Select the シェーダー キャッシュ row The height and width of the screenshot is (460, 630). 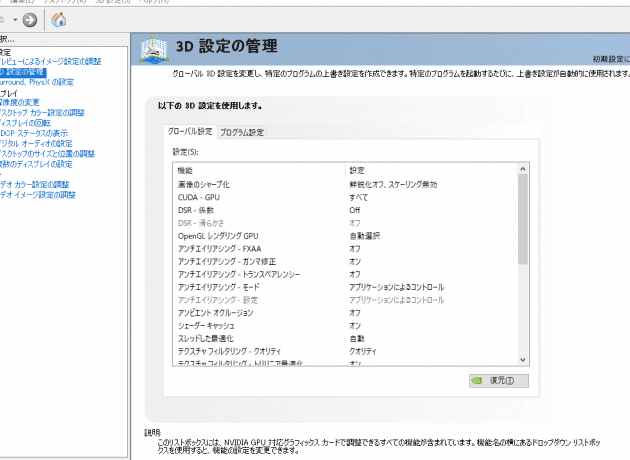click(346, 326)
